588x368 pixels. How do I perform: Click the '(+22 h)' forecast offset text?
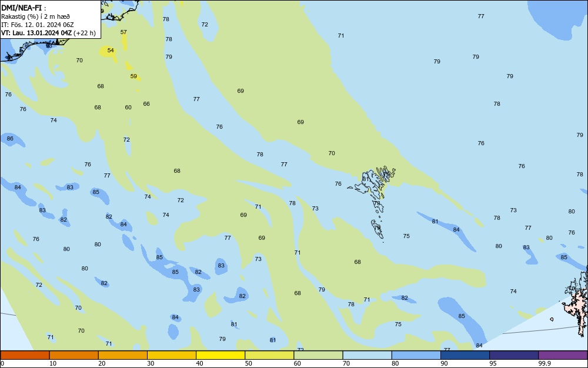tap(84, 33)
